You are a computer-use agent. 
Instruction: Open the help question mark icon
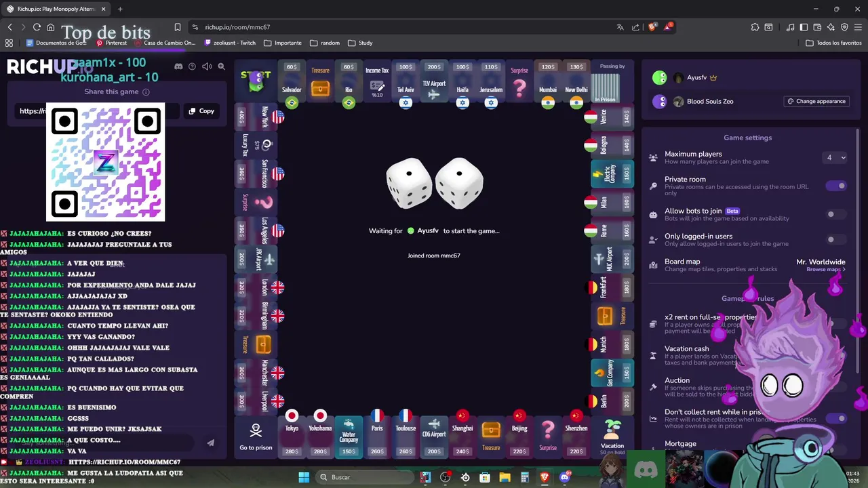192,66
